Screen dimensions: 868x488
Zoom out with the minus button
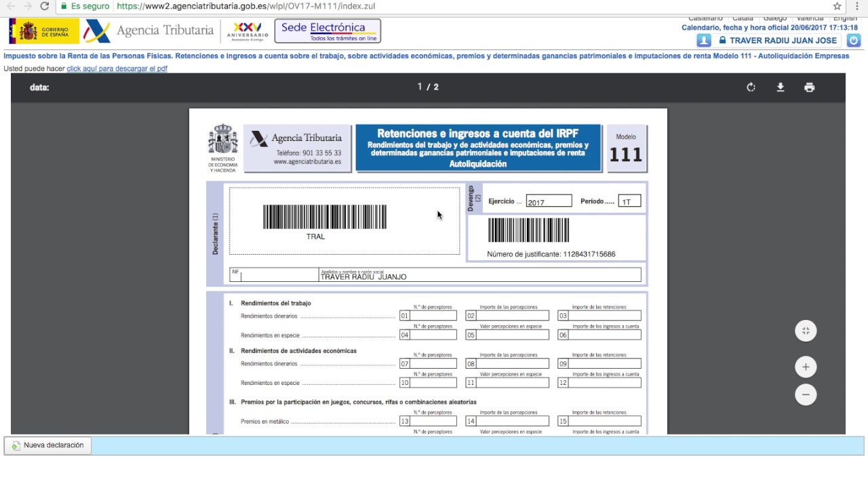pos(806,394)
